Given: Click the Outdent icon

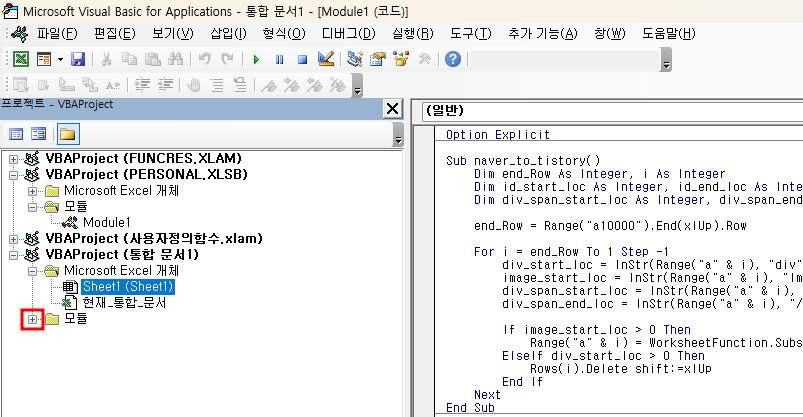Looking at the screenshot, I should point(165,85).
